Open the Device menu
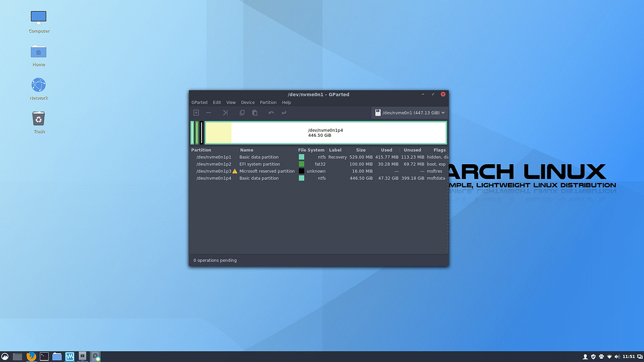644x362 pixels. (248, 103)
